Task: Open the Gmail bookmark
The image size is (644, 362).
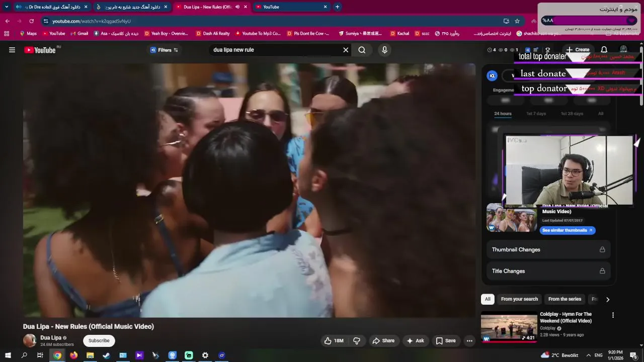Action: click(x=79, y=34)
